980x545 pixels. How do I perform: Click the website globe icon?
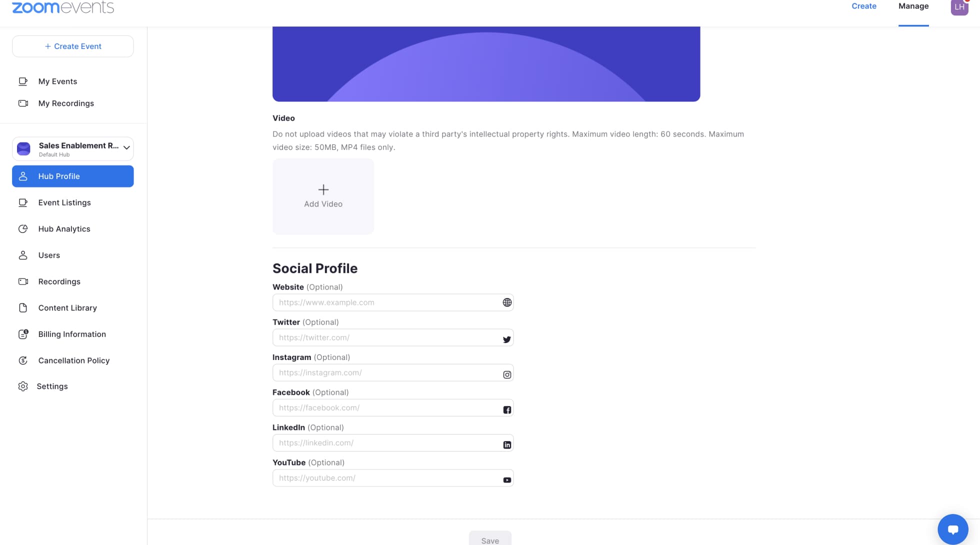pos(506,302)
